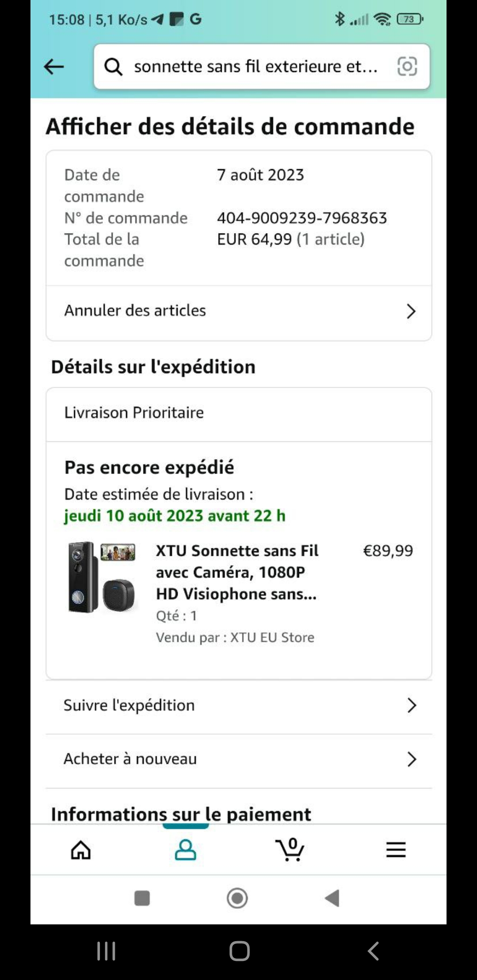Expand Annuler des articles chevron
This screenshot has height=980, width=477.
click(411, 311)
